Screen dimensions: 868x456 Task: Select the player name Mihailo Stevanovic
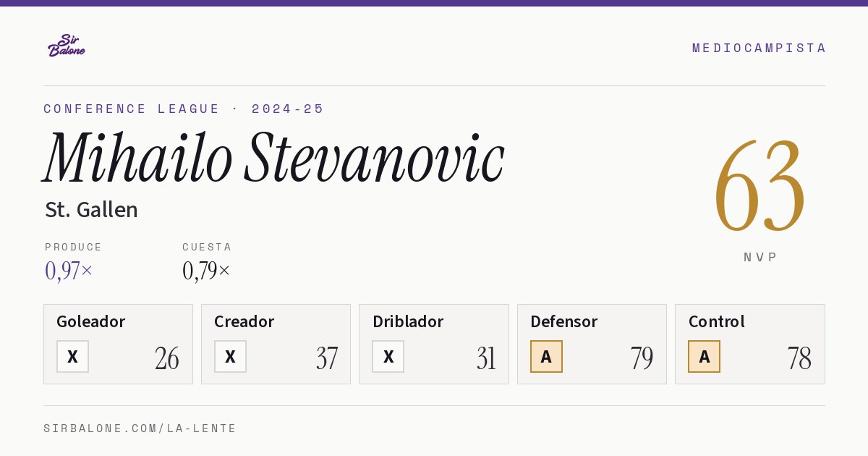tap(273, 158)
